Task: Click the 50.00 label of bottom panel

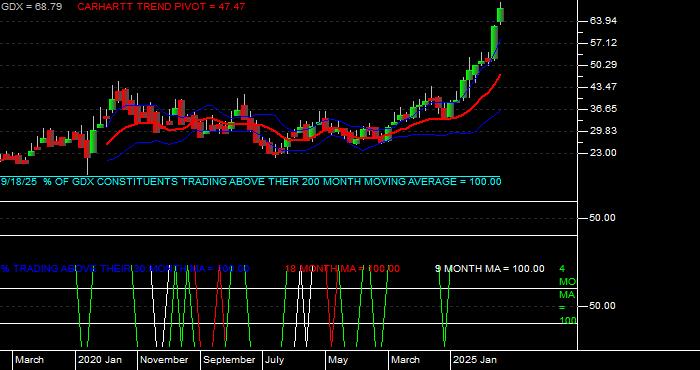Action: [603, 306]
